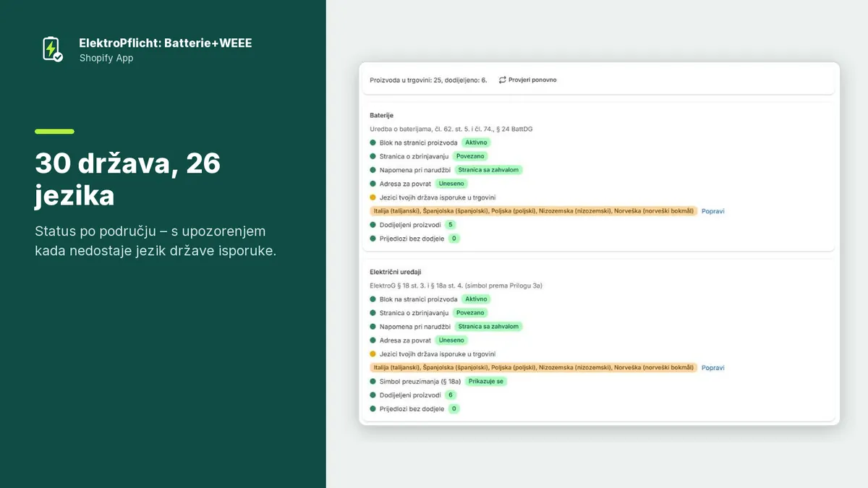Click the 'Status po području' description paragraph
The width and height of the screenshot is (868, 488).
156,241
